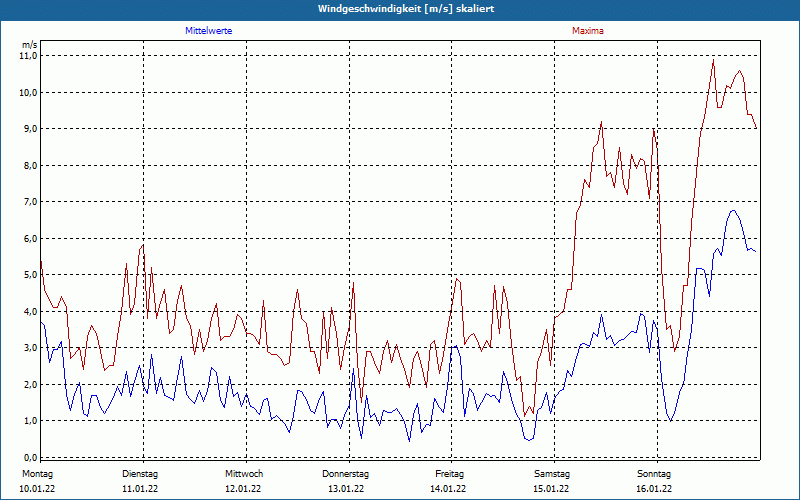Click the Freitag day label
The height and width of the screenshot is (500, 800).
coord(449,474)
